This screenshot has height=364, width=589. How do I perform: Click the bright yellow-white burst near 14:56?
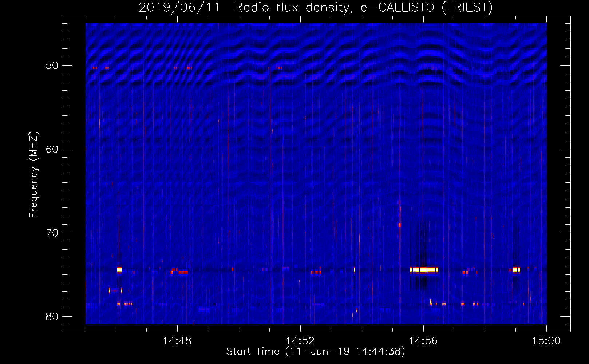coord(424,270)
